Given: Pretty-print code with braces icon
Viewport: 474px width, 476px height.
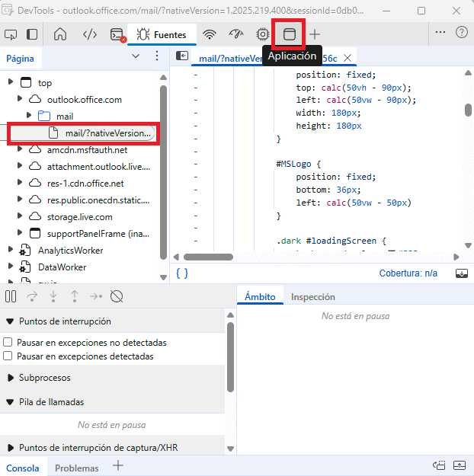Looking at the screenshot, I should [x=182, y=273].
